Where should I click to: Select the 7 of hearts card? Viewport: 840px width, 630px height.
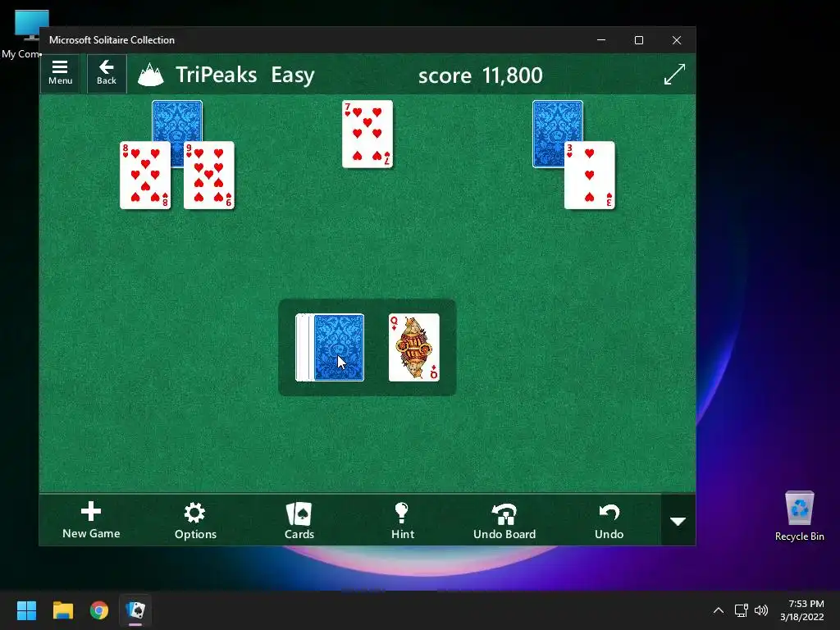pos(367,134)
